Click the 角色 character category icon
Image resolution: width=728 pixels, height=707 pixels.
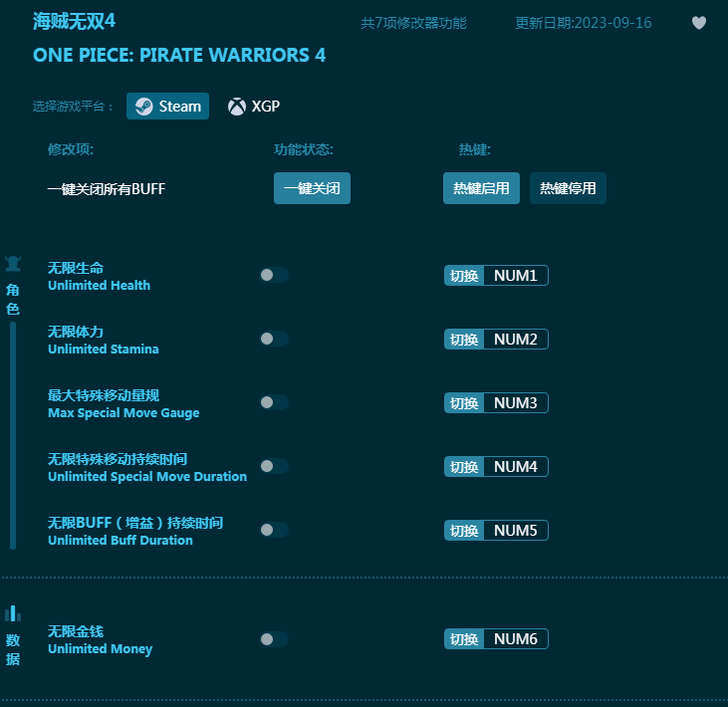point(13,263)
